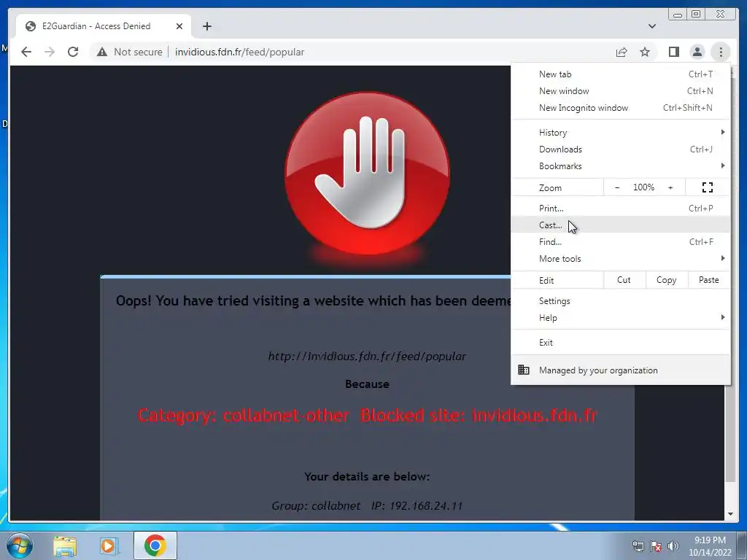Click the browser back arrow
Screen dimensions: 747x560
pos(26,52)
